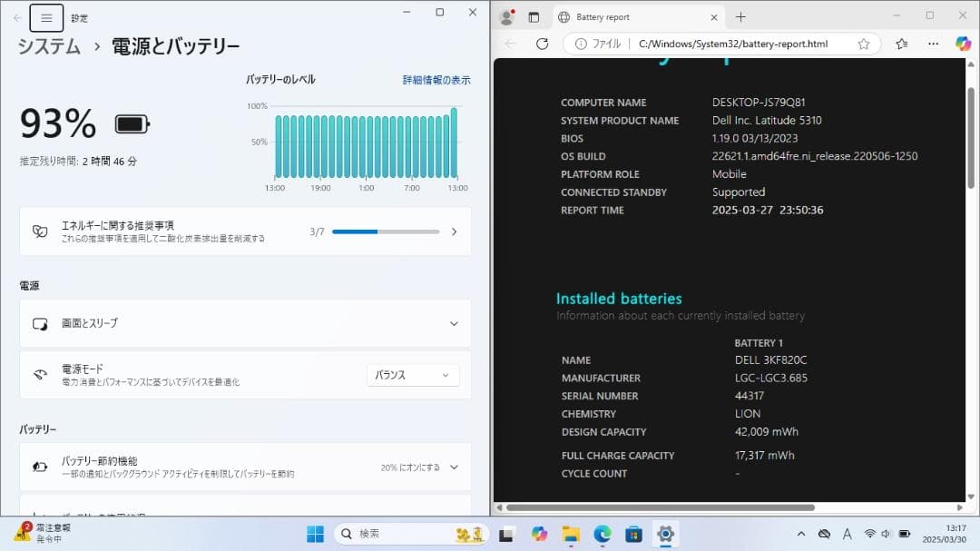
Task: Open the 電源モード バランス dropdown
Action: click(413, 375)
